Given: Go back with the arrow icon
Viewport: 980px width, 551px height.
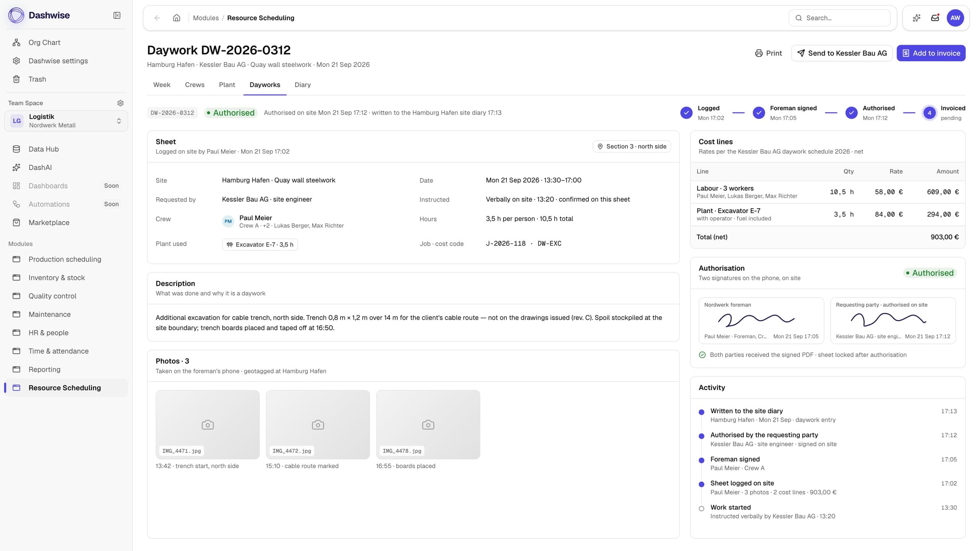Looking at the screenshot, I should pyautogui.click(x=157, y=18).
